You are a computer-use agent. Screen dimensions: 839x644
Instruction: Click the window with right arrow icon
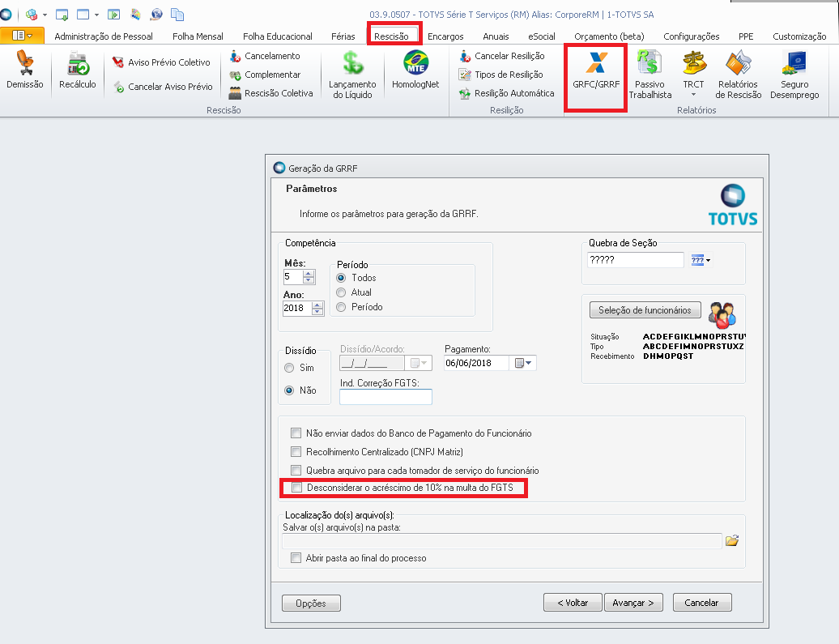(113, 15)
